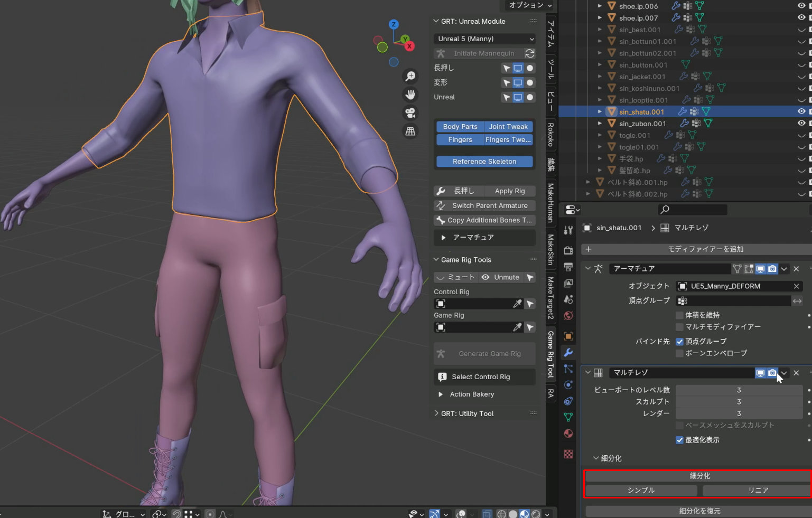The width and height of the screenshot is (812, 518).
Task: Uncheck the 最適化表示 checkbox
Action: coord(680,440)
